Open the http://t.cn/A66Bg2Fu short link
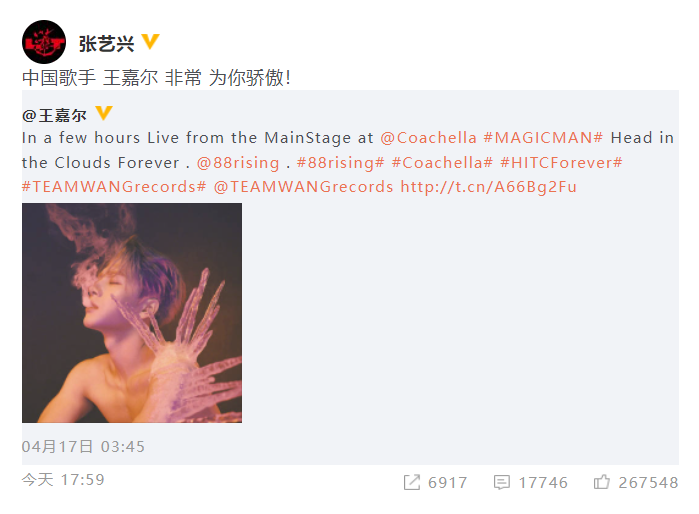699x514 pixels. tap(489, 187)
